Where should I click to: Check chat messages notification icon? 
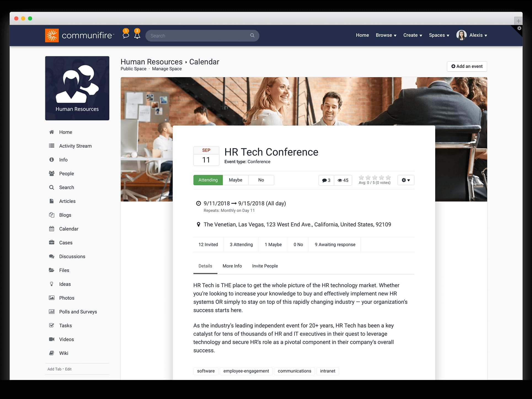[x=126, y=35]
